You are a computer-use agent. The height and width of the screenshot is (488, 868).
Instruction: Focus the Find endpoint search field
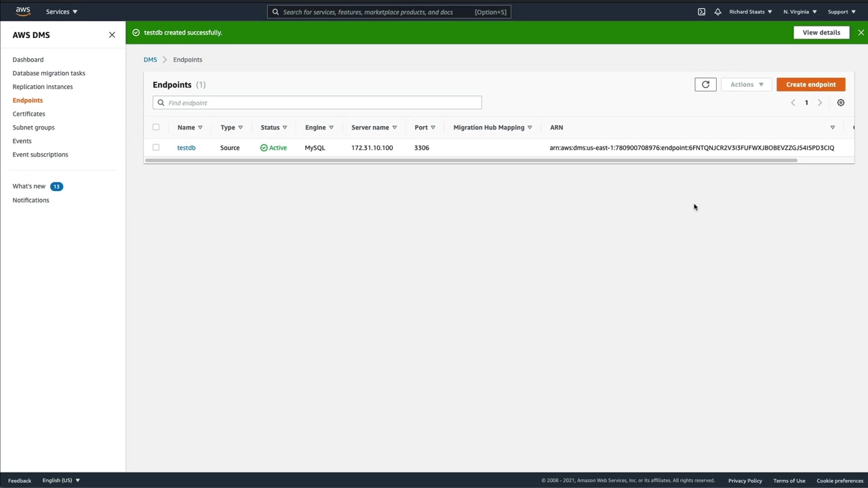(317, 103)
